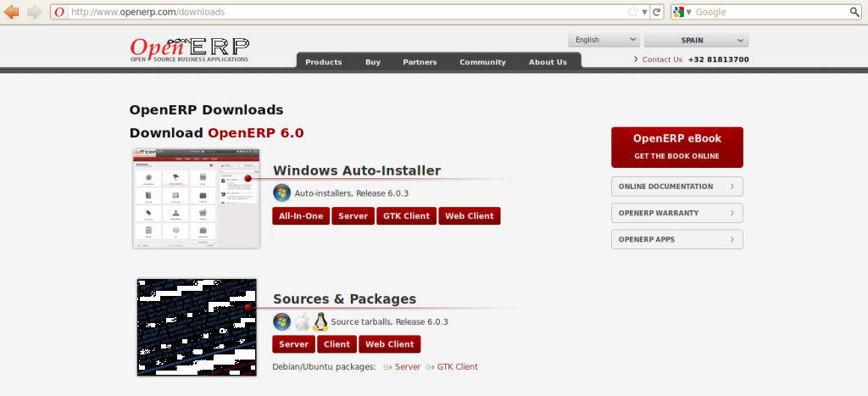Screen dimensions: 868x396
Task: Click the OpenERP logo
Action: click(x=189, y=49)
